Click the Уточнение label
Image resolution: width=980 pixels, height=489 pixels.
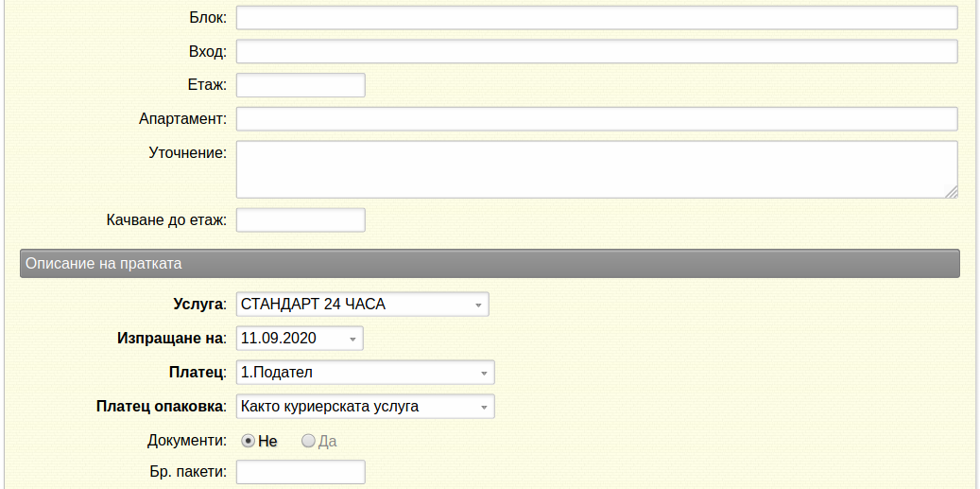(187, 152)
